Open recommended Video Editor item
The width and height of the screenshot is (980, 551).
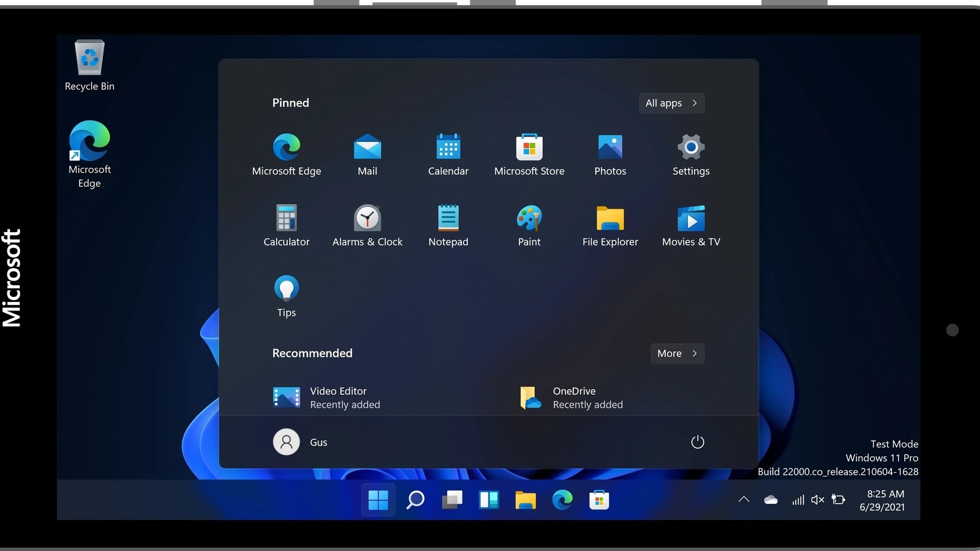326,397
